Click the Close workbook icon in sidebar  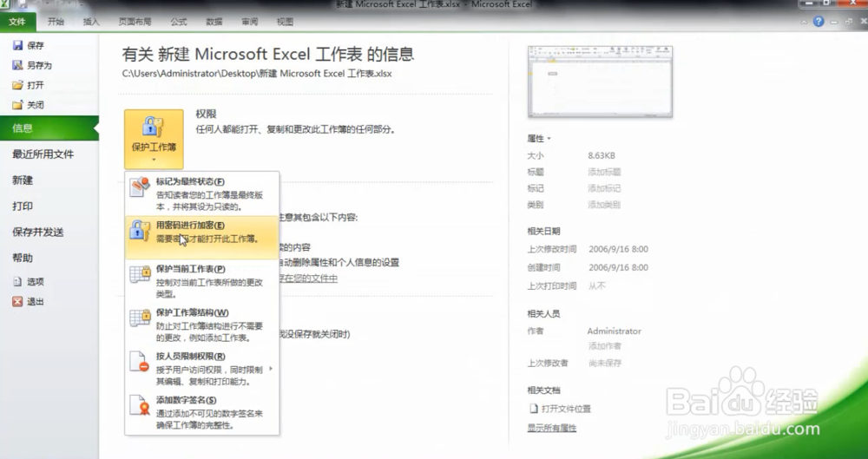[17, 105]
